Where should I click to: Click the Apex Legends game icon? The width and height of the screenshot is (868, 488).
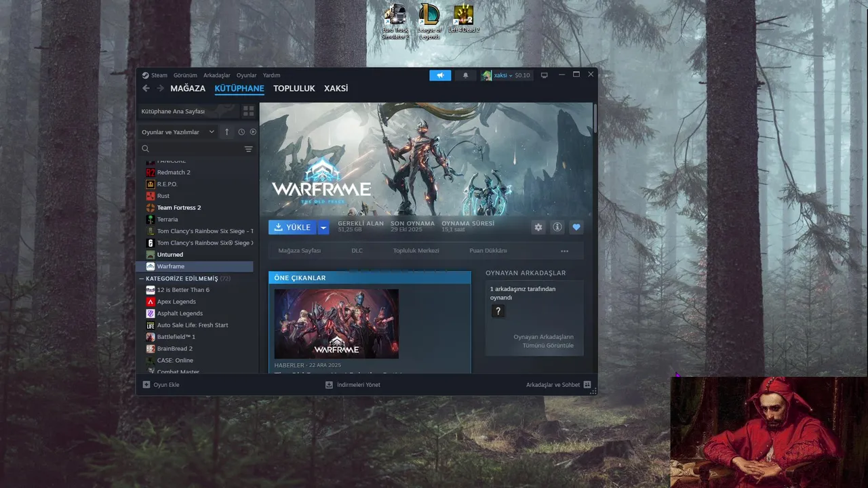click(x=151, y=302)
